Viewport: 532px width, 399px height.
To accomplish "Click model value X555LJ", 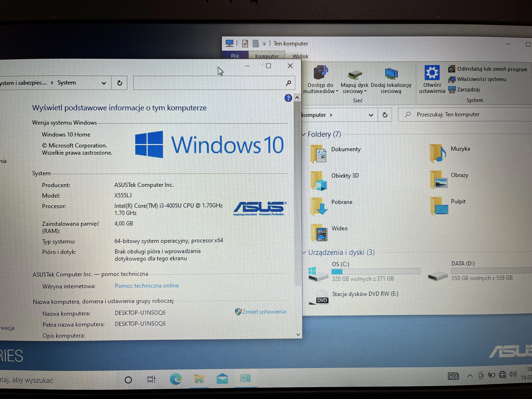I will 123,195.
